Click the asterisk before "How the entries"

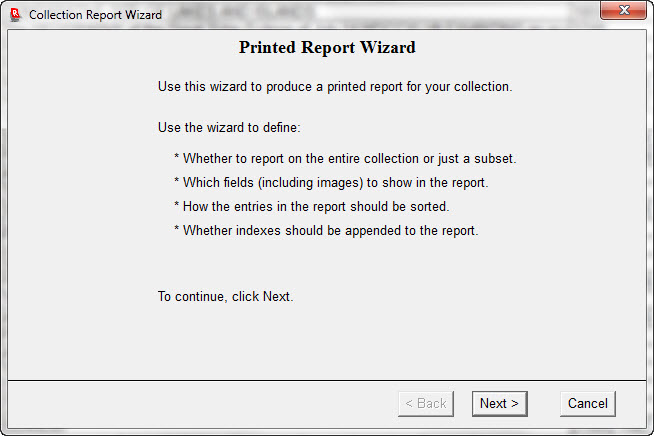click(x=177, y=207)
